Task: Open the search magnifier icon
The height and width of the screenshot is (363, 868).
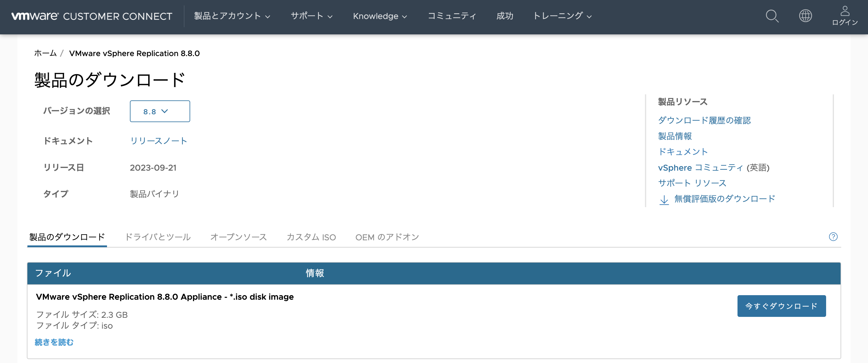Action: point(772,16)
